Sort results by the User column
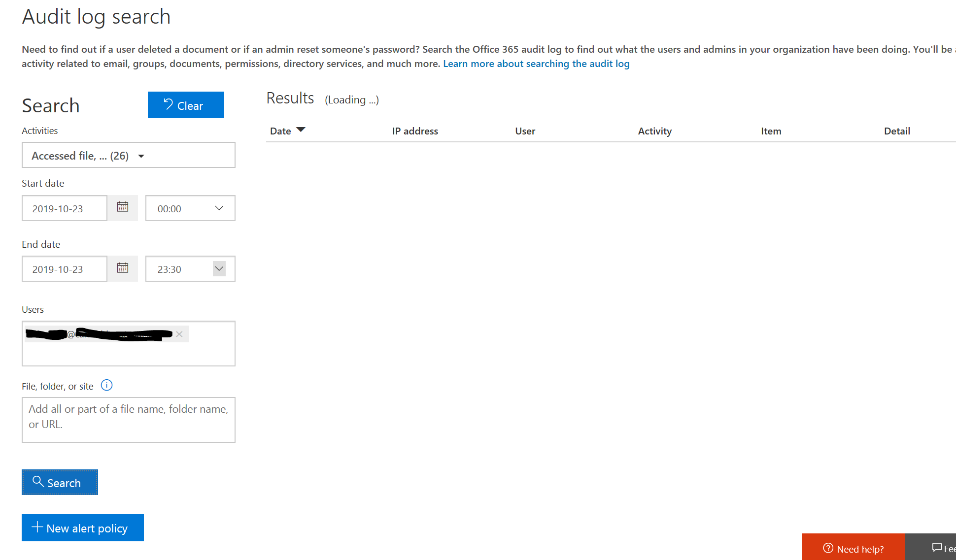The width and height of the screenshot is (956, 560). click(525, 131)
